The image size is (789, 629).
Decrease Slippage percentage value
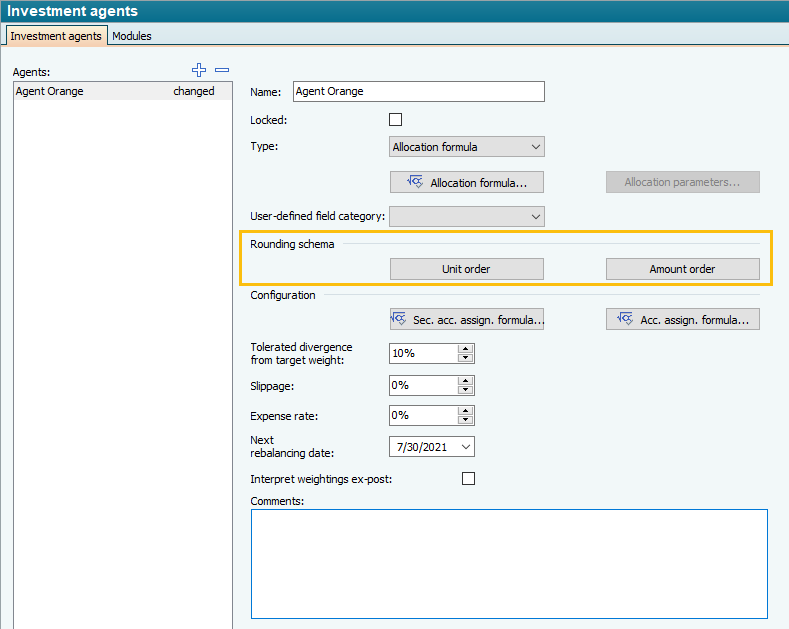(x=465, y=390)
